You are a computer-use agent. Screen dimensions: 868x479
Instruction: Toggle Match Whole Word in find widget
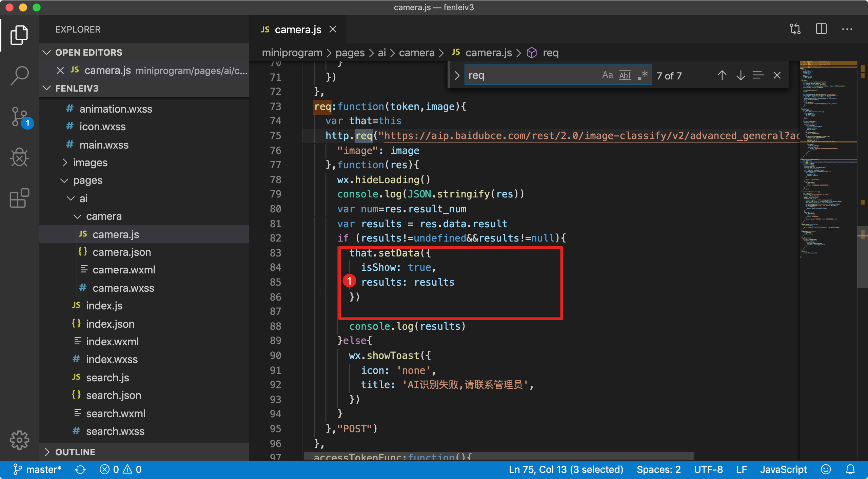pos(625,75)
